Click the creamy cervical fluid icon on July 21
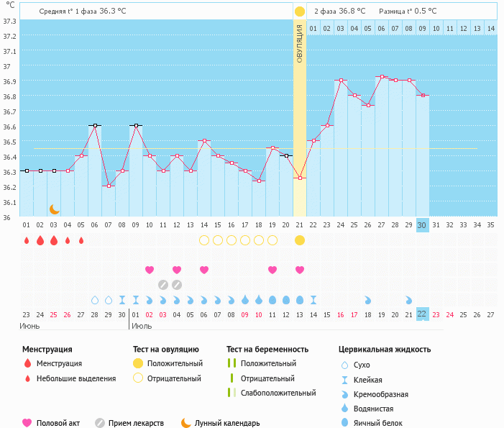The image size is (504, 428). click(x=408, y=300)
